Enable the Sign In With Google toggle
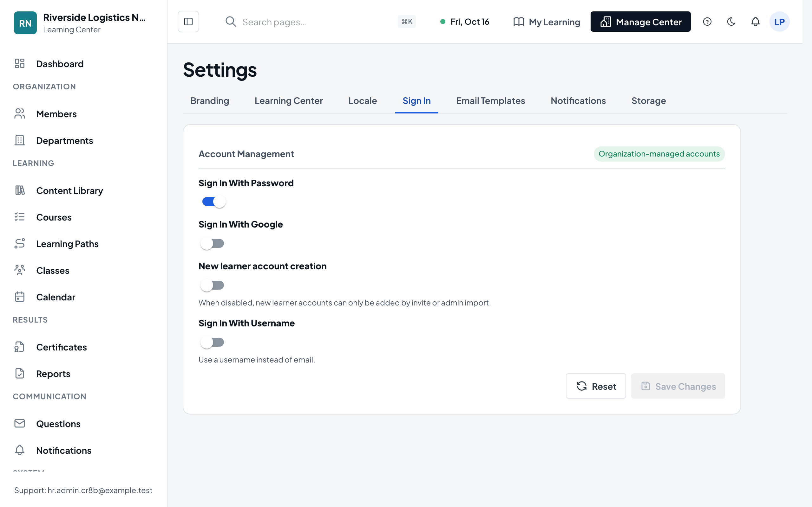The width and height of the screenshot is (812, 507). 212,243
